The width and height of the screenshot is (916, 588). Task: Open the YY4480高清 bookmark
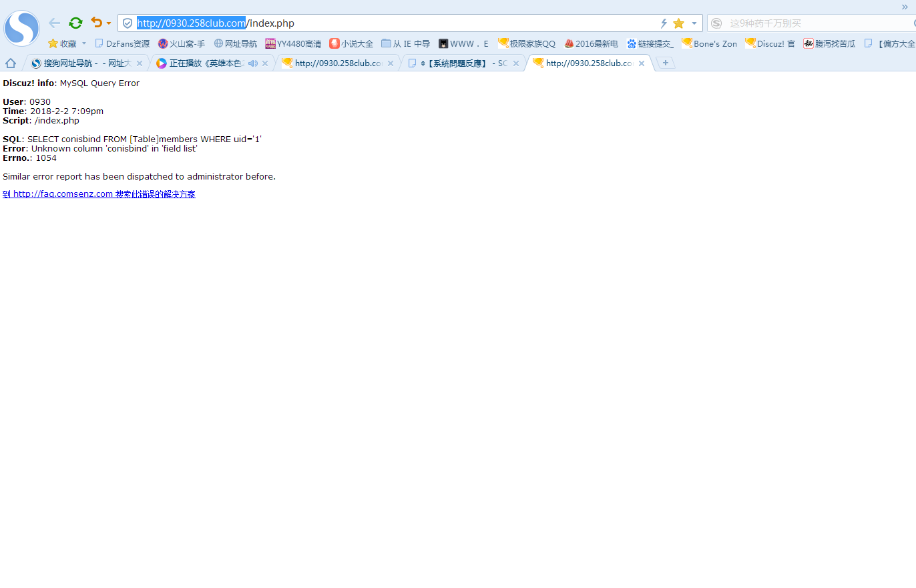293,43
